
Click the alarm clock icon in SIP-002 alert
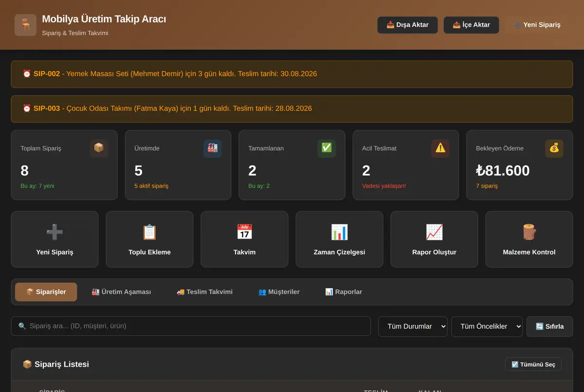(x=27, y=74)
